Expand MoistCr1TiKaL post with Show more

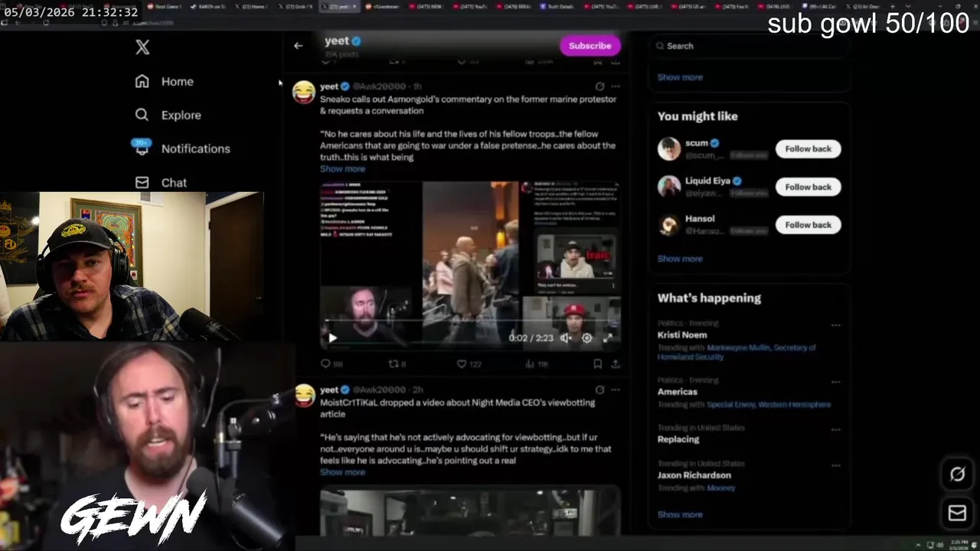coord(342,472)
